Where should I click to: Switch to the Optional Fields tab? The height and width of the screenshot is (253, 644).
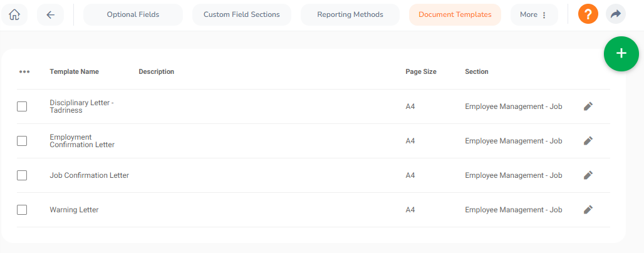tap(133, 14)
